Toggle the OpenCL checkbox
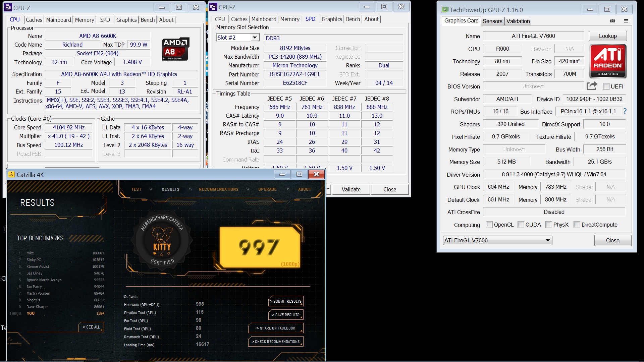This screenshot has height=362, width=644. (489, 225)
